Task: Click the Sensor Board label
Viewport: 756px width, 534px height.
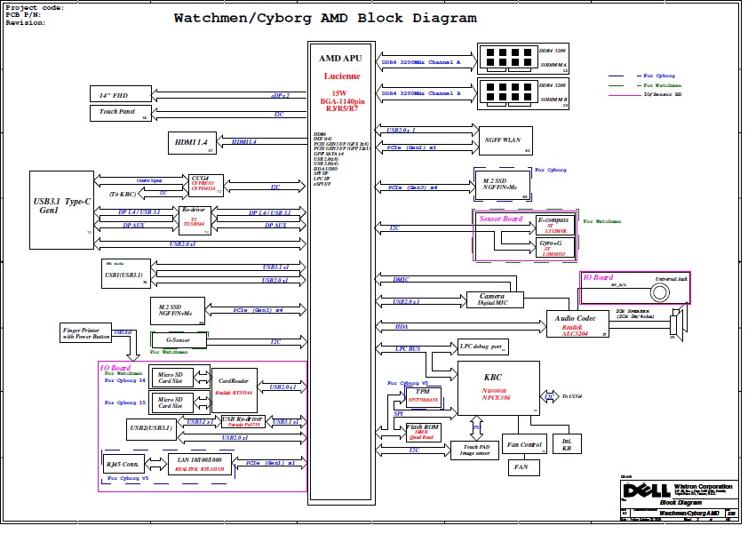Action: pos(501,219)
